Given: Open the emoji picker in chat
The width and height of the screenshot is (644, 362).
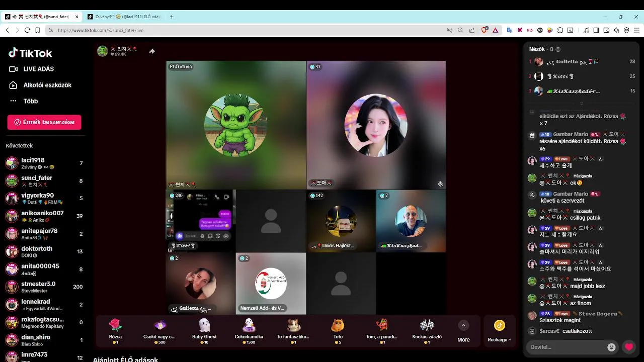Looking at the screenshot, I should click(611, 347).
